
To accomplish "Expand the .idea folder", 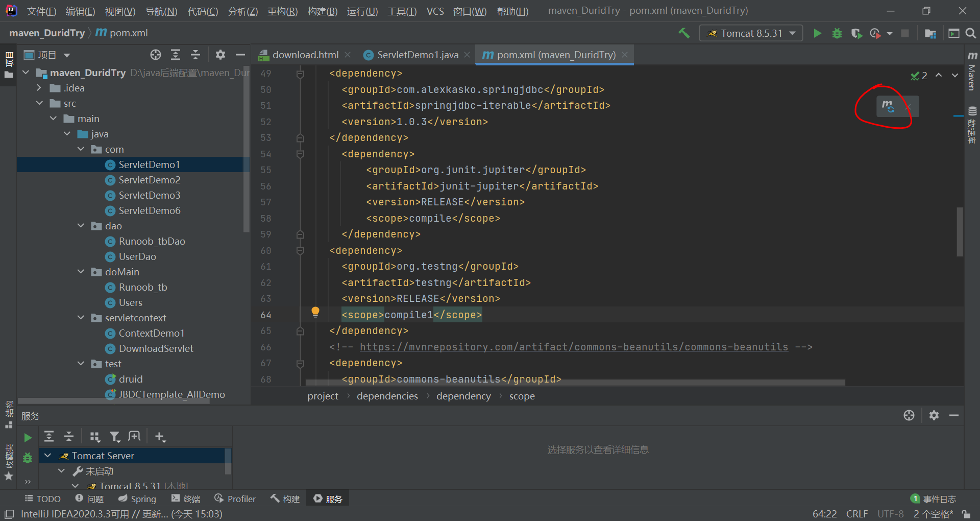I will 39,88.
